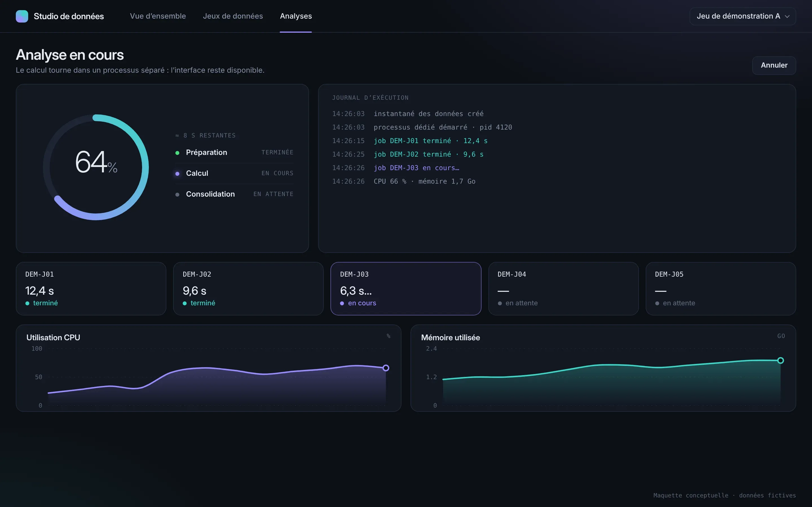Open the Jeux de données tab
Image resolution: width=812 pixels, height=507 pixels.
point(233,16)
